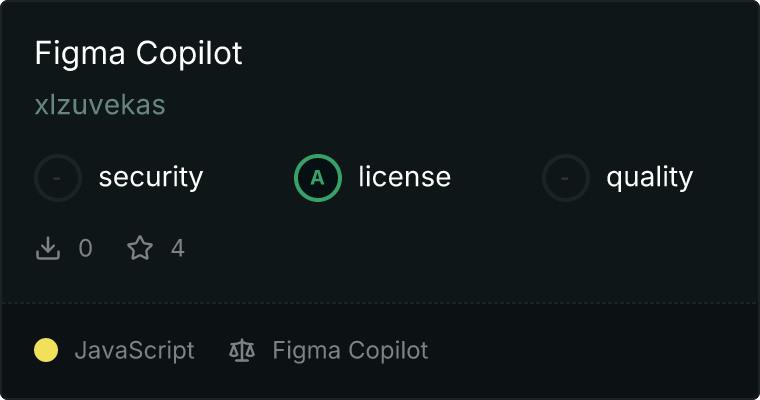Image resolution: width=760 pixels, height=400 pixels.
Task: Click blank header area right of the title
Action: tap(500, 54)
